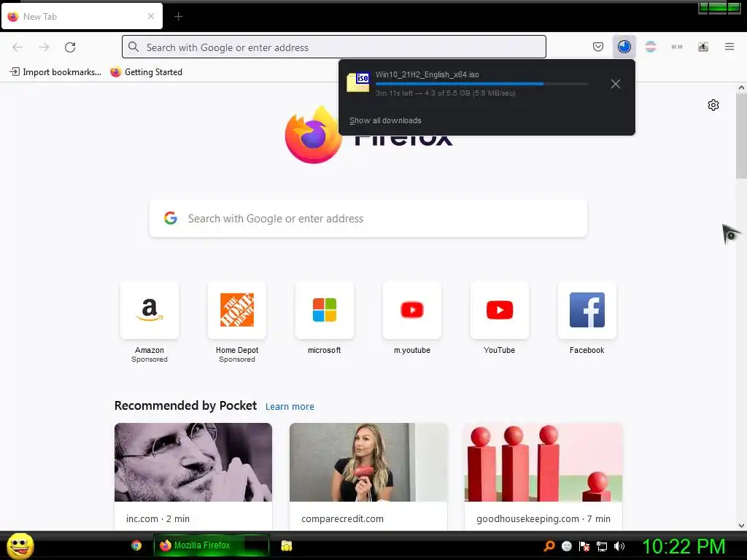The height and width of the screenshot is (560, 747).
Task: Open the network tray icon
Action: tap(602, 546)
